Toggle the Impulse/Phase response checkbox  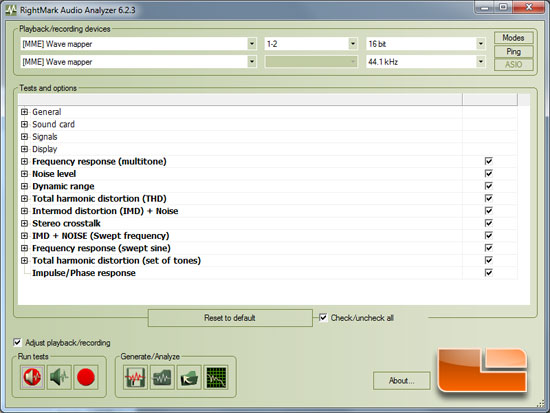pyautogui.click(x=488, y=273)
